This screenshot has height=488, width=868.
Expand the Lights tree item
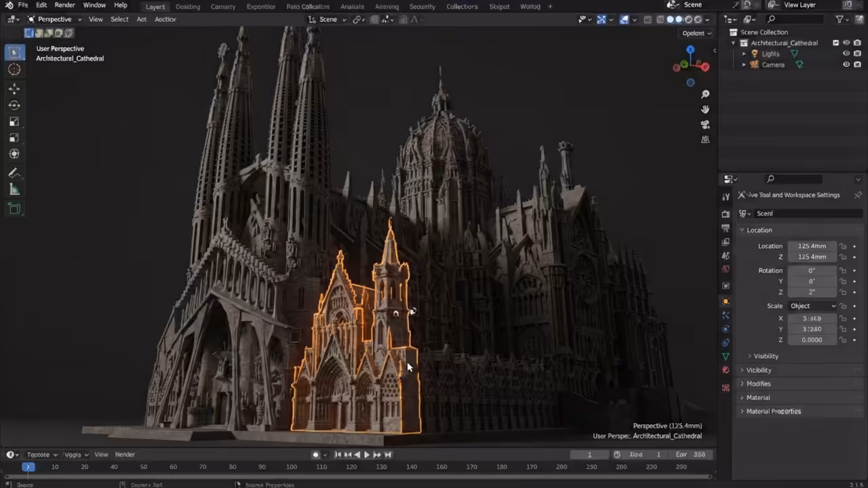pyautogui.click(x=745, y=54)
